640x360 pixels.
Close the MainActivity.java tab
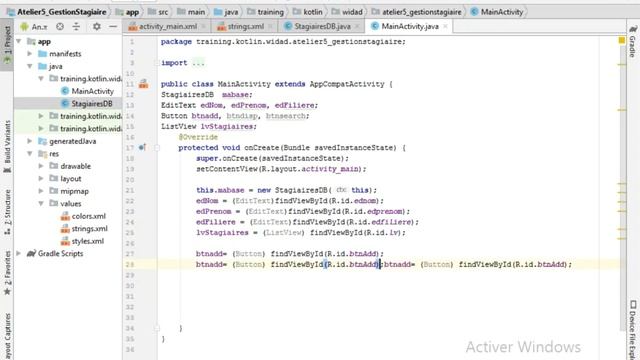[x=445, y=27]
